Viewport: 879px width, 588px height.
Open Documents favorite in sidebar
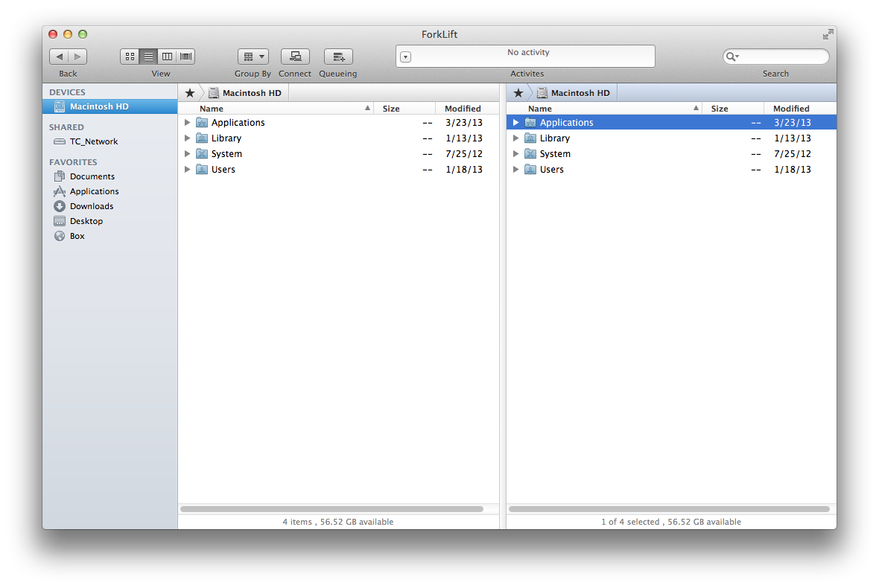click(110, 176)
